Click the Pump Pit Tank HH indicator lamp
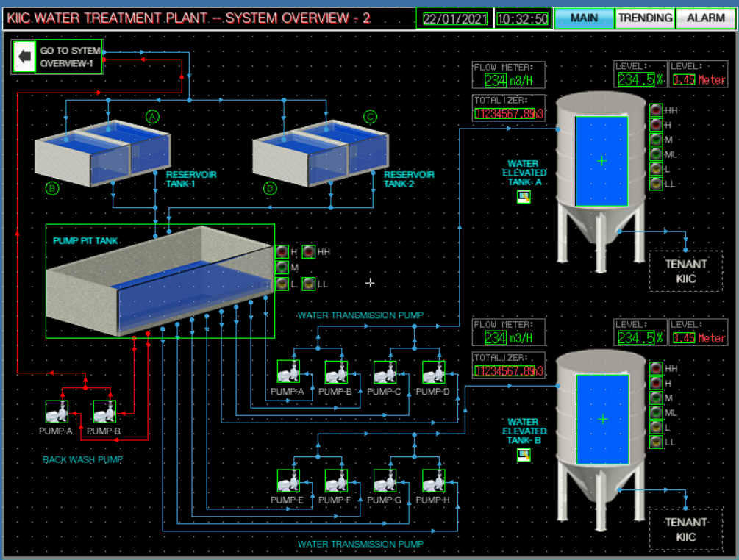This screenshot has height=560, width=739. [x=308, y=251]
